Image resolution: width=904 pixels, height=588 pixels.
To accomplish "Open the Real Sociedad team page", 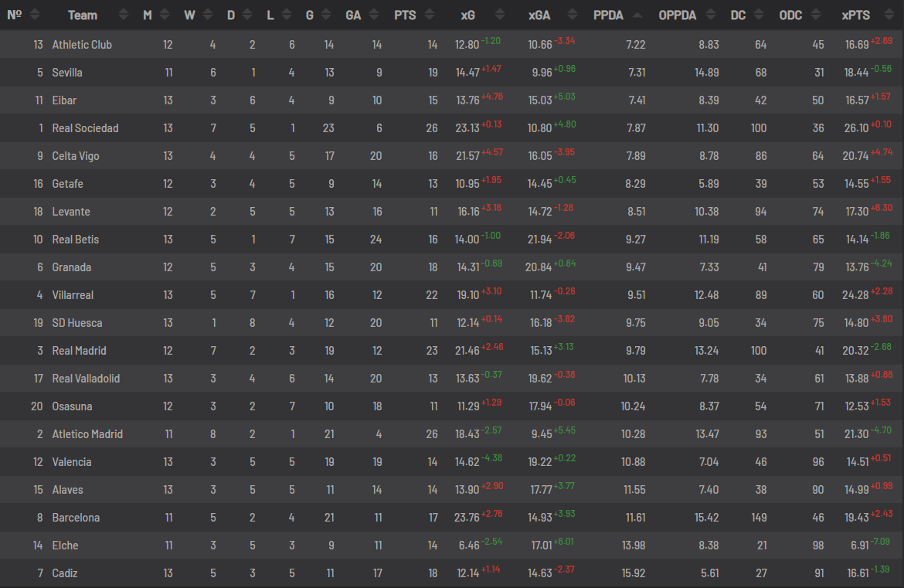I will coord(85,128).
